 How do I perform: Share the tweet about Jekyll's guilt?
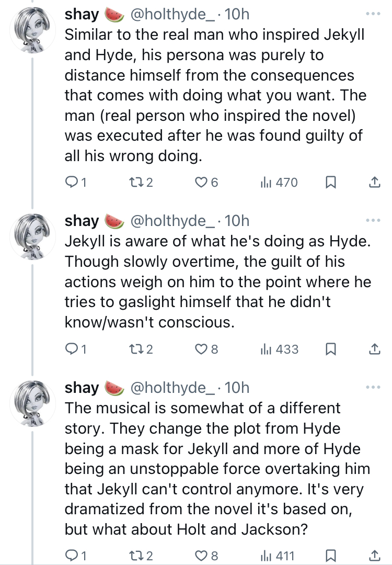[x=375, y=349]
